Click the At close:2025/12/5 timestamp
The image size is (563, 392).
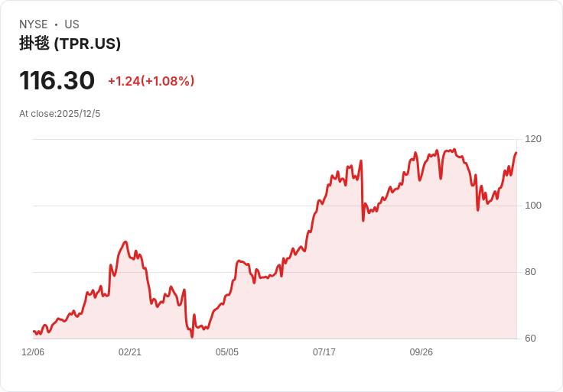(60, 114)
